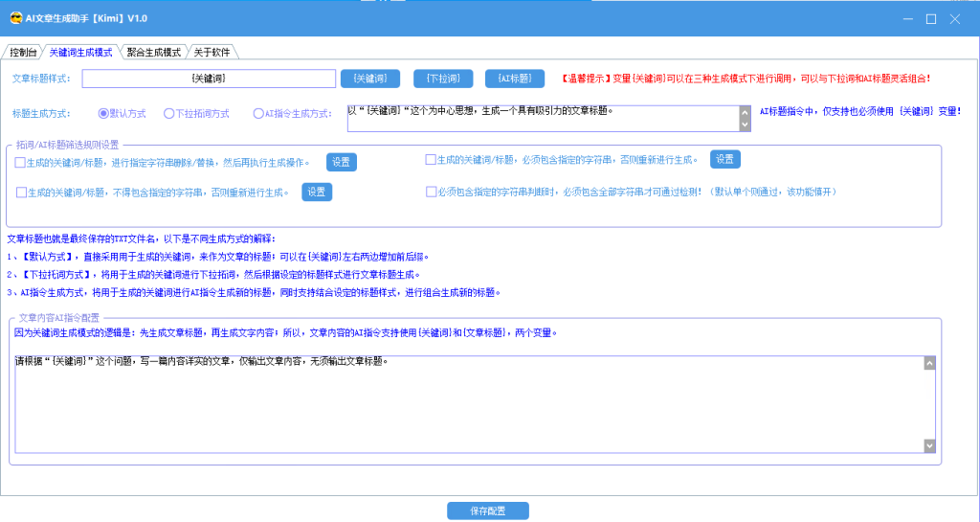980x522 pixels.
Task: Click up arrow of article content scrollbar
Action: 930,363
